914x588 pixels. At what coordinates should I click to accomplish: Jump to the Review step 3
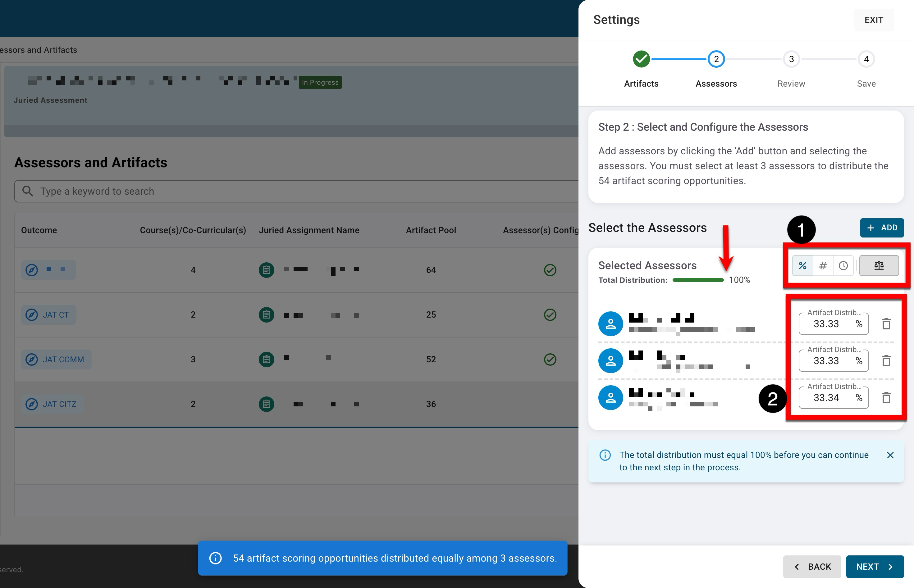pyautogui.click(x=791, y=60)
